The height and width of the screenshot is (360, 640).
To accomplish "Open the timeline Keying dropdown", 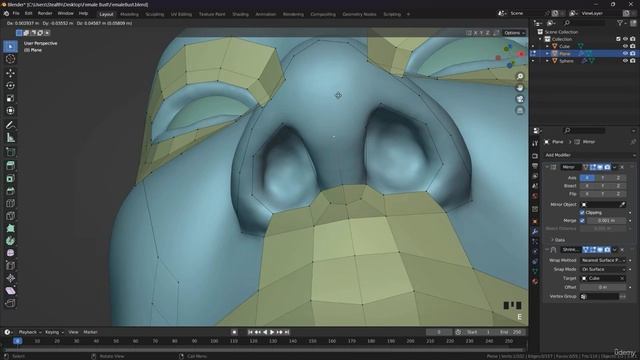I will 54,332.
